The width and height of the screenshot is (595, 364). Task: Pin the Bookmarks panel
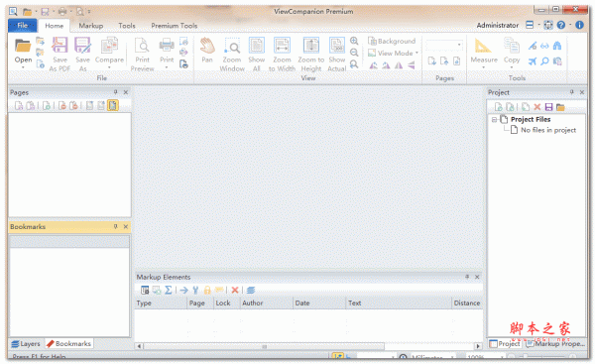click(x=115, y=226)
